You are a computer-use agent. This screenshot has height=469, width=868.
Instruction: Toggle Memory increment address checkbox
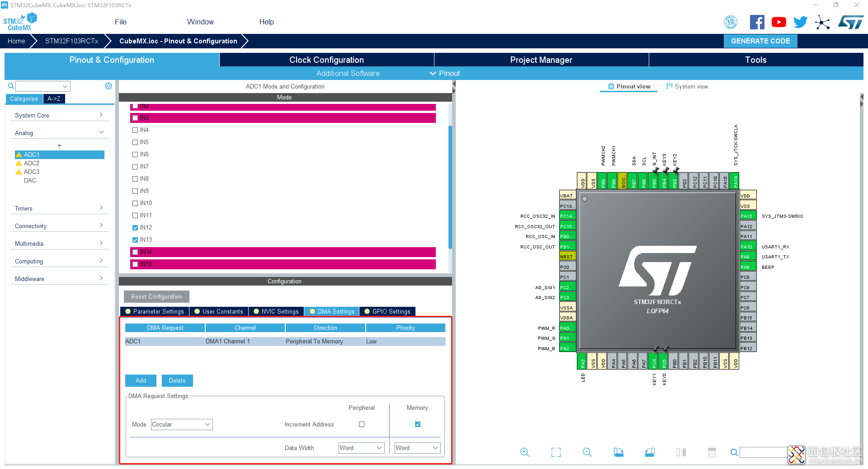418,424
